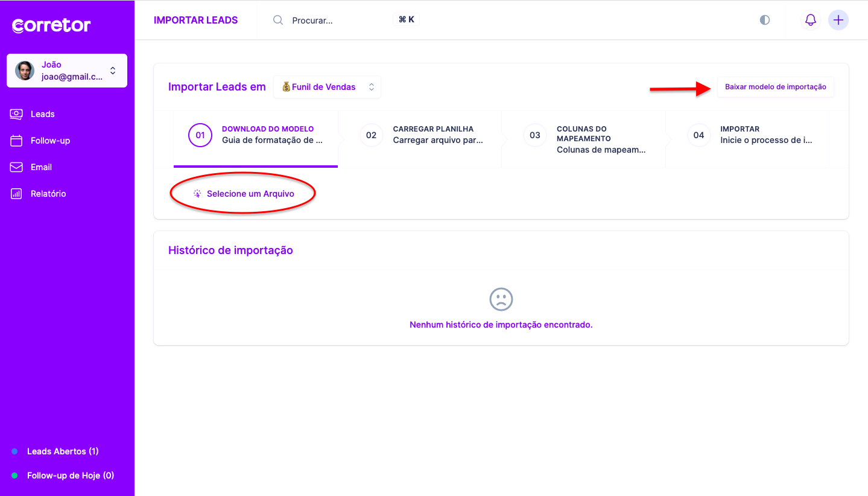Go to step 03 Colunas do Mapeamento
Screen dimensions: 868x496
click(584, 139)
